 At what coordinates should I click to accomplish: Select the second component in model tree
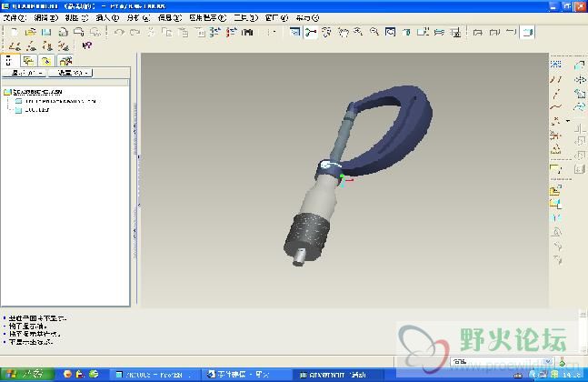click(32, 110)
